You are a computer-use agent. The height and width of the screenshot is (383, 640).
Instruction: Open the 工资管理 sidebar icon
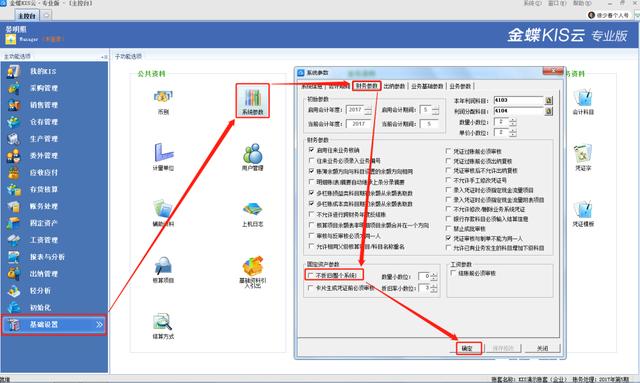tap(13, 240)
